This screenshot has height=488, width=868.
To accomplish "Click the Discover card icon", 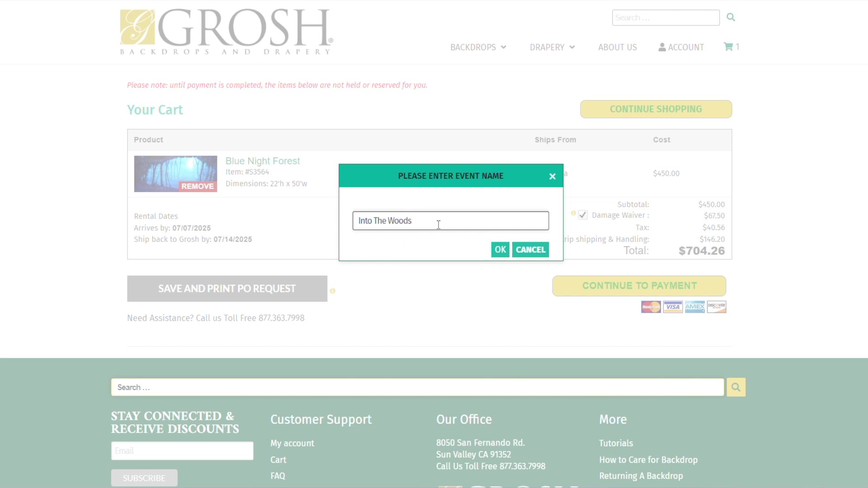I will pos(717,307).
